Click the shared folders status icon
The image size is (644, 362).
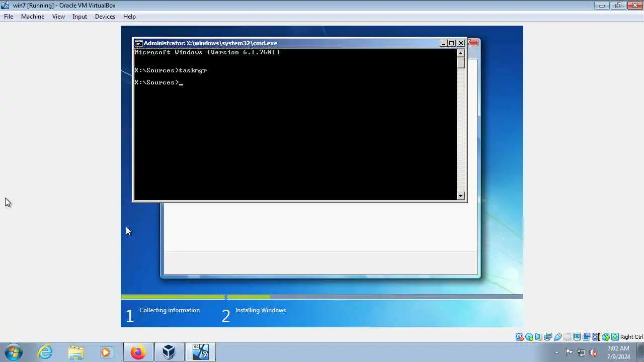[567, 337]
